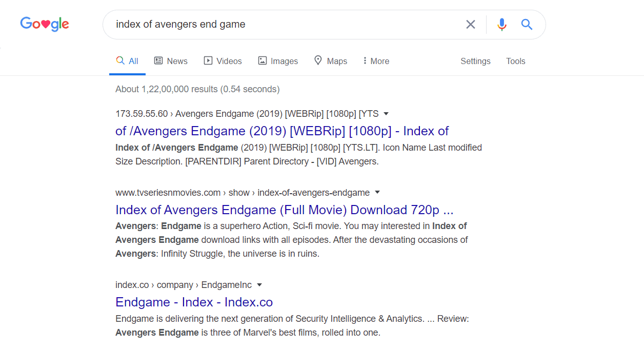Click the Google logo

[45, 24]
